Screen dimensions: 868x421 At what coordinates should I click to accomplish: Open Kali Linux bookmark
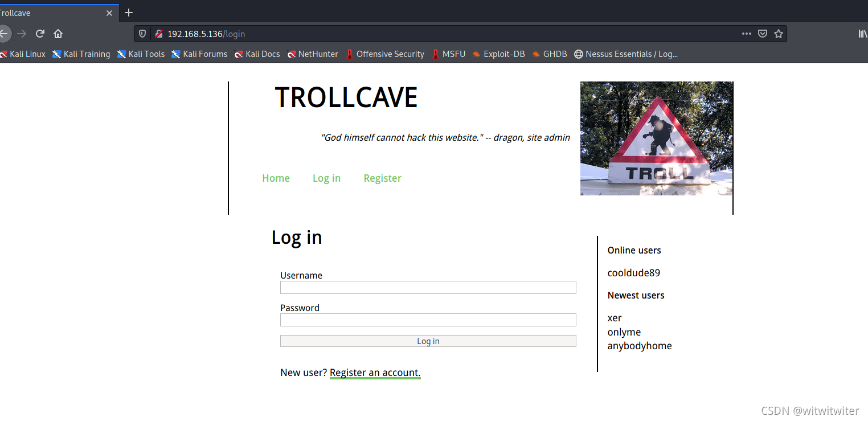[x=23, y=54]
